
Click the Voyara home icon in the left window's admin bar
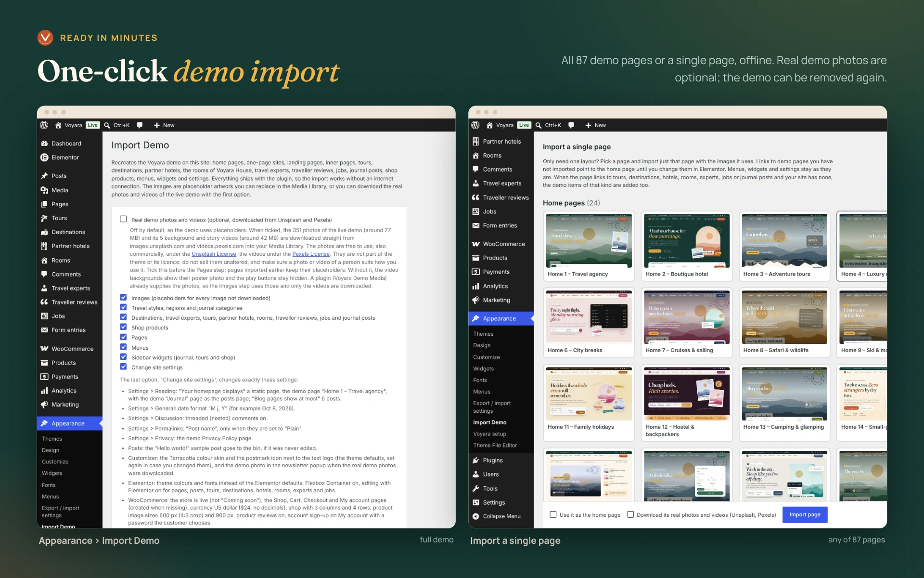click(x=58, y=125)
